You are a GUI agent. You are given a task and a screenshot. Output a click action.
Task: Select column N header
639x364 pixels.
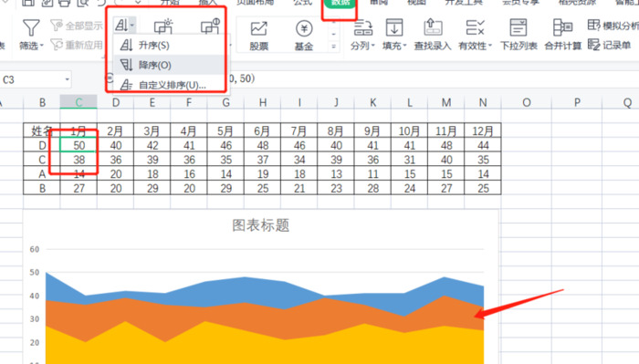pyautogui.click(x=483, y=102)
